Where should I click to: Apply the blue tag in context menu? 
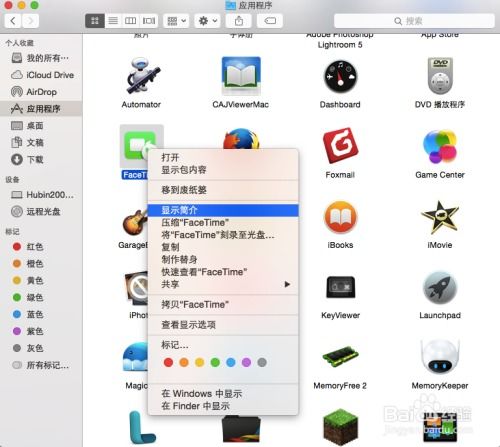pyautogui.click(x=231, y=362)
